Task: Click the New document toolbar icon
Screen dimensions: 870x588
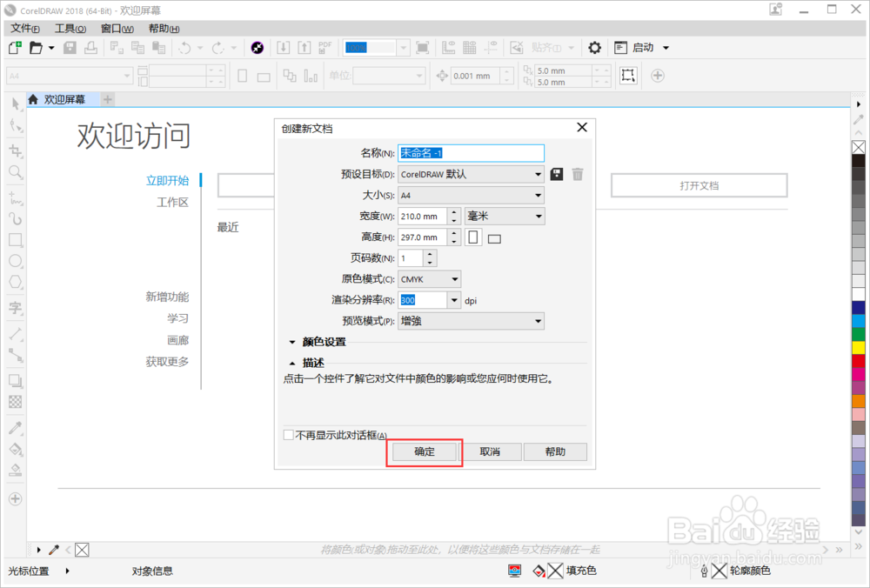Action: pos(15,48)
